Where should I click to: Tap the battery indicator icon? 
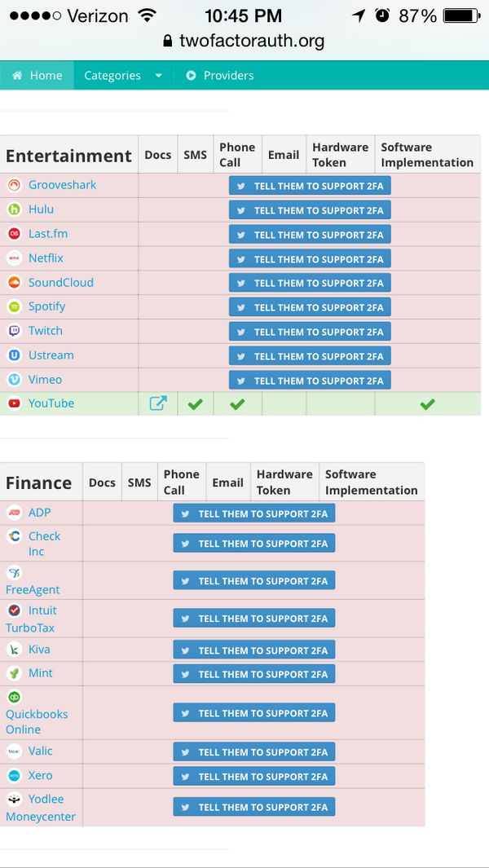tap(461, 15)
